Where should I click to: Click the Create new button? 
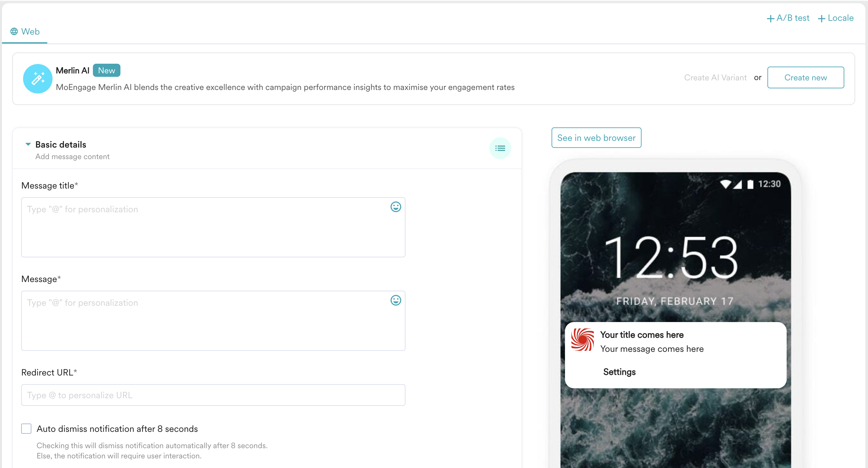coord(805,77)
